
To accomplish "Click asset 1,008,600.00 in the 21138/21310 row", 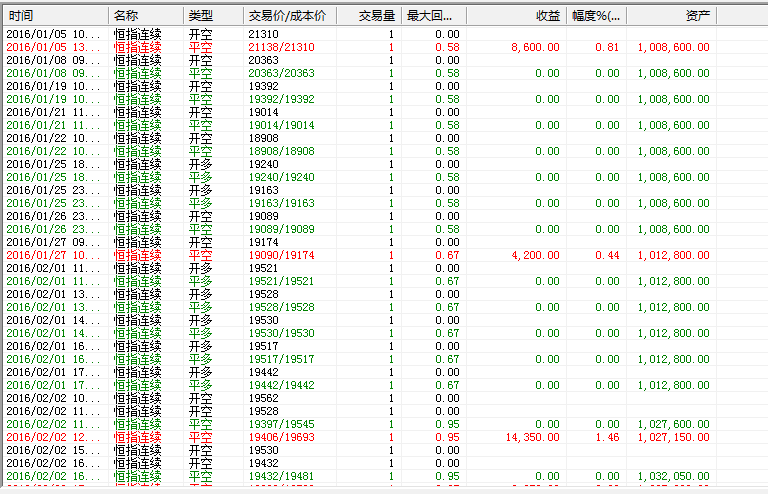I will click(x=673, y=47).
